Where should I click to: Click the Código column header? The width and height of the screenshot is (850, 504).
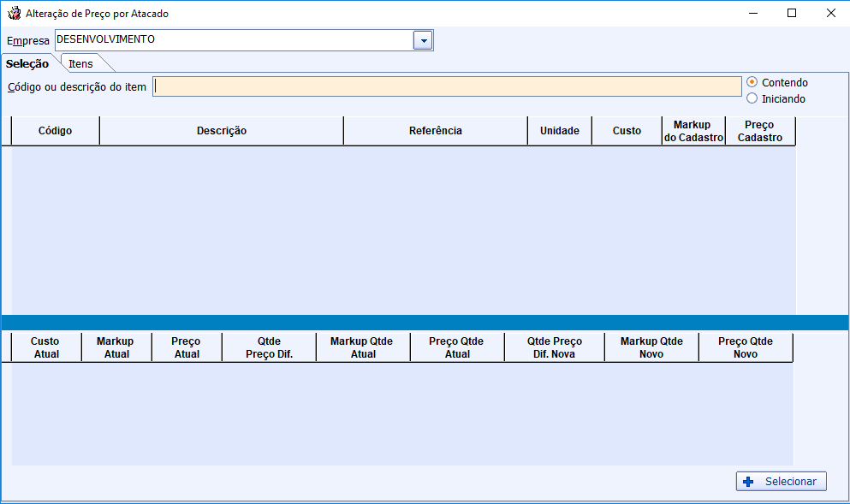click(55, 131)
